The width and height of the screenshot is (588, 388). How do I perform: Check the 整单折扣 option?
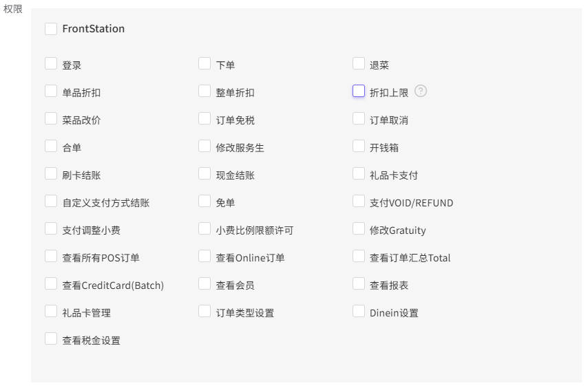coord(204,91)
